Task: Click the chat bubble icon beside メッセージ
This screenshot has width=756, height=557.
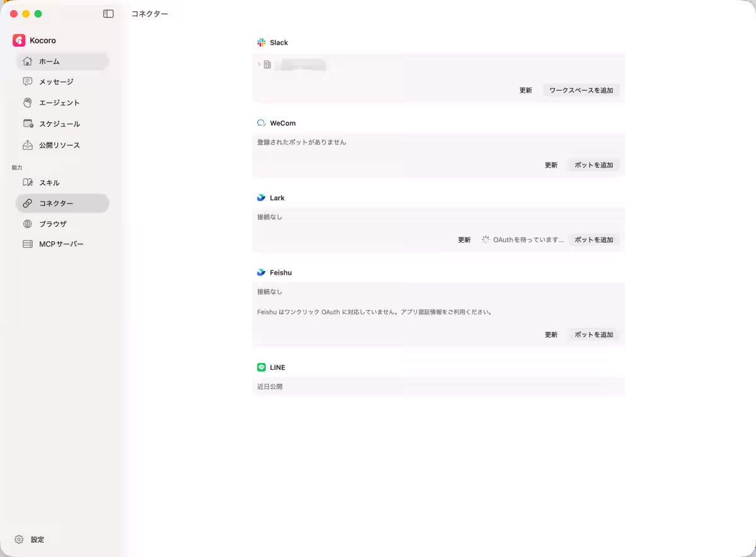Action: [28, 81]
